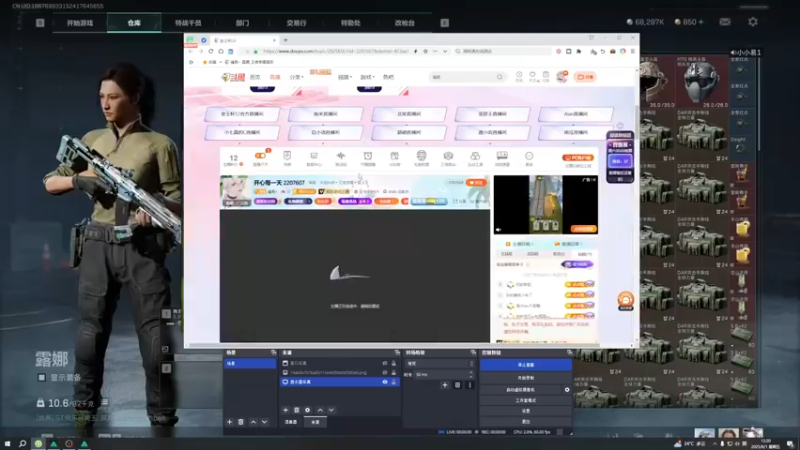This screenshot has width=800, height=450.
Task: Open the Windows Start button
Action: click(x=8, y=443)
